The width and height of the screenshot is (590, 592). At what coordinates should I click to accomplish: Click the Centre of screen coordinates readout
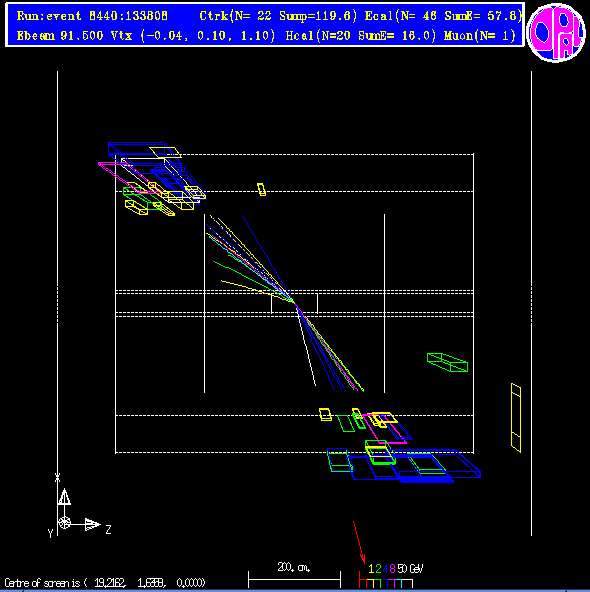105,583
